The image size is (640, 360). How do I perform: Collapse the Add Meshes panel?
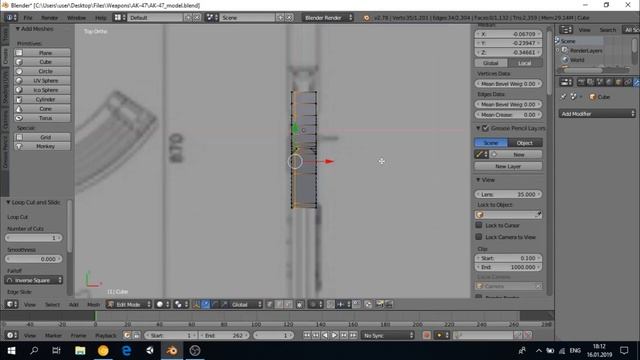tap(18, 29)
